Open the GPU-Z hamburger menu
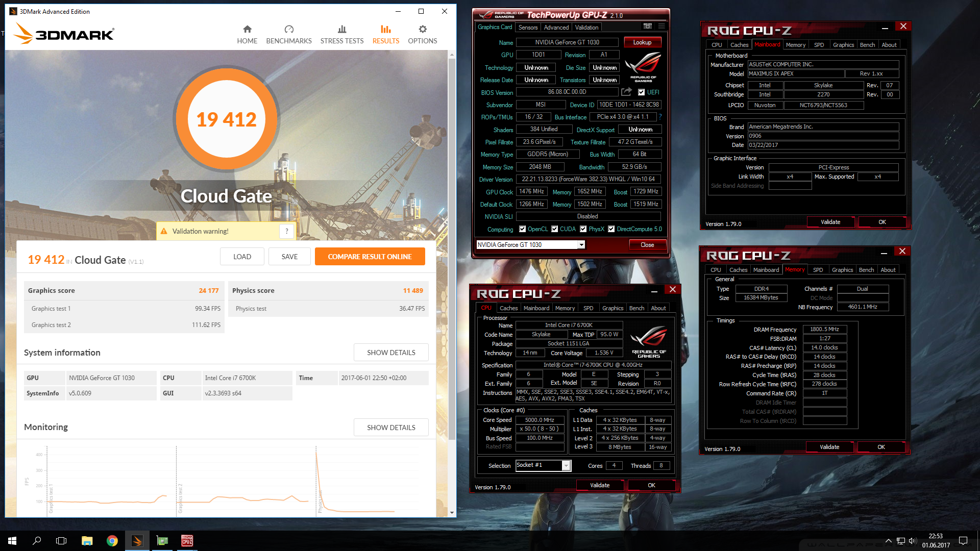 661,27
